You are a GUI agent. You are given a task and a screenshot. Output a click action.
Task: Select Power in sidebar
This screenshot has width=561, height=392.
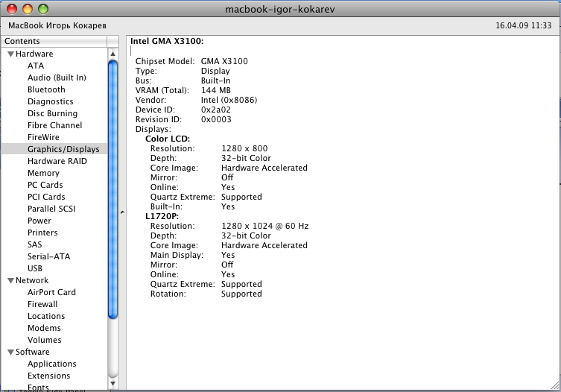click(x=39, y=221)
